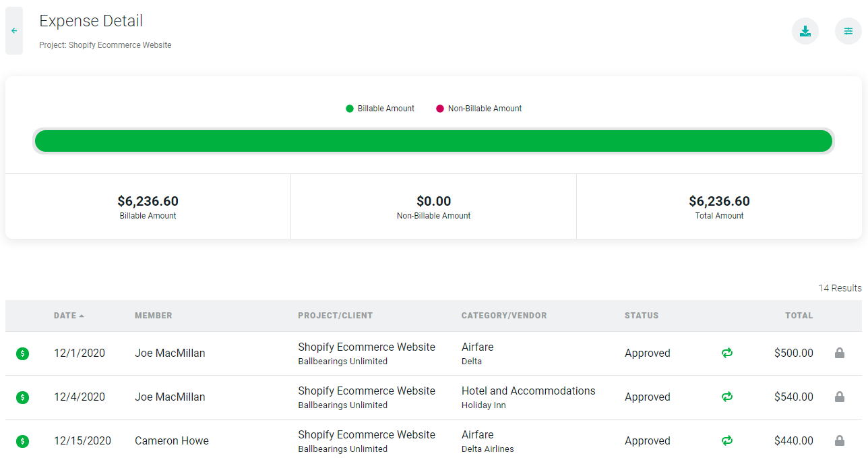868x458 pixels.
Task: Select the $6,236.60 Billable Amount summary
Action: pyautogui.click(x=148, y=206)
